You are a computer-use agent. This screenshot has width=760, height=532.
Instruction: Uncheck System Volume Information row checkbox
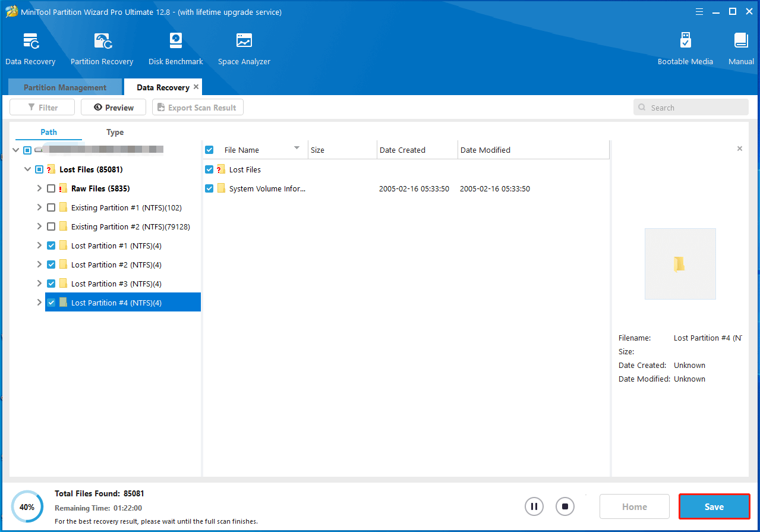click(209, 188)
